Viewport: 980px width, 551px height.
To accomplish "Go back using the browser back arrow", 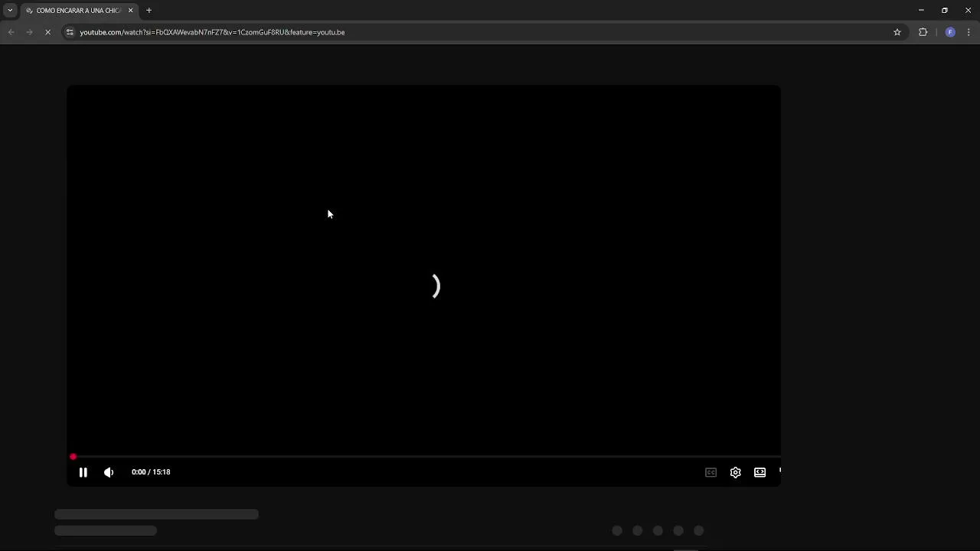I will click(11, 32).
